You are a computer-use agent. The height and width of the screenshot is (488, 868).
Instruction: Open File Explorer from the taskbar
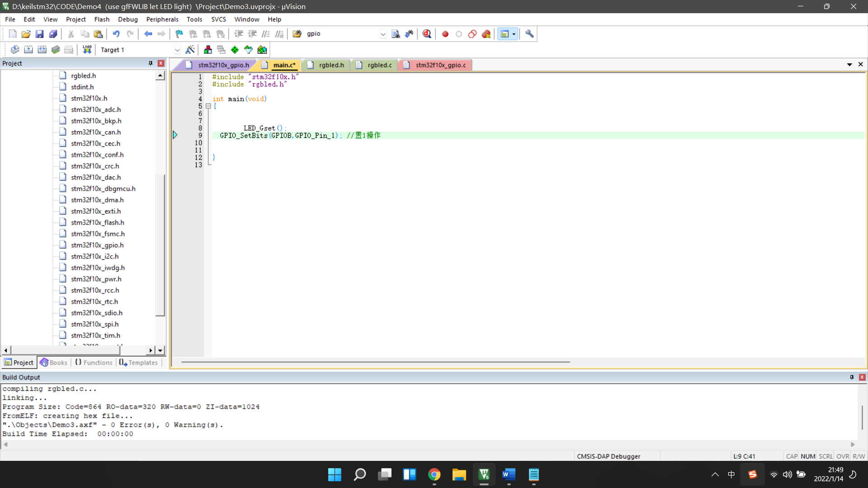coord(459,474)
